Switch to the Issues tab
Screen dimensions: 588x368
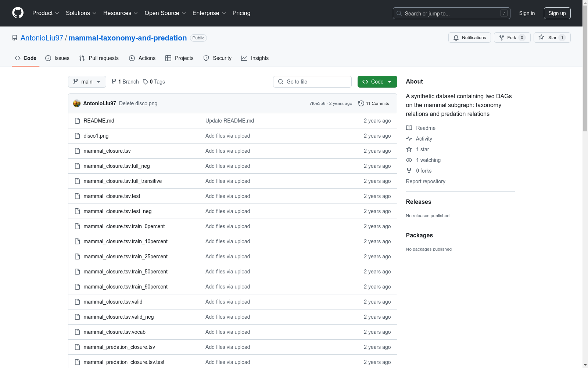[57, 58]
